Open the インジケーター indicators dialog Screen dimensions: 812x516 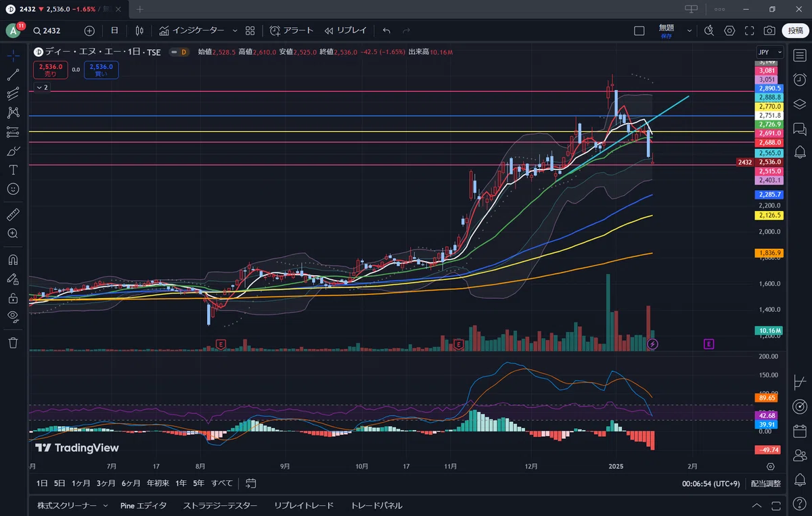(x=191, y=30)
